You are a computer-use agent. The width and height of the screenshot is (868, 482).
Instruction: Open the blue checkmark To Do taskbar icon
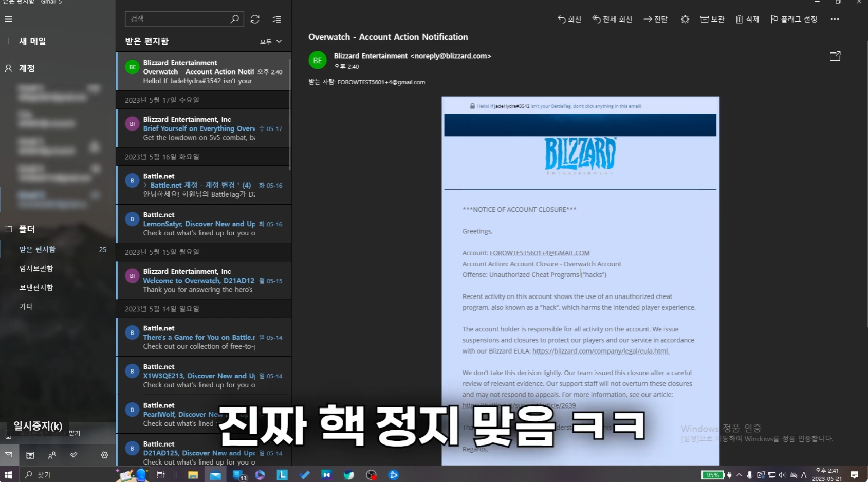305,475
